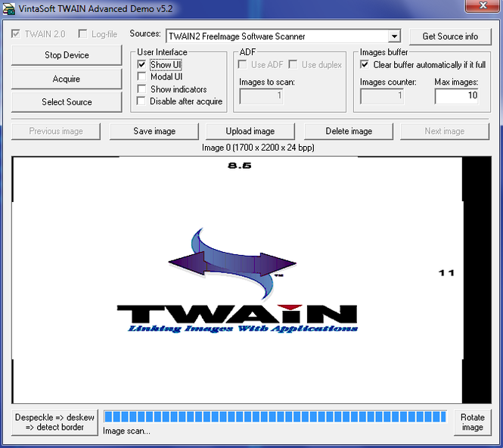Click the Images counter field
The width and height of the screenshot is (503, 448).
[x=382, y=95]
